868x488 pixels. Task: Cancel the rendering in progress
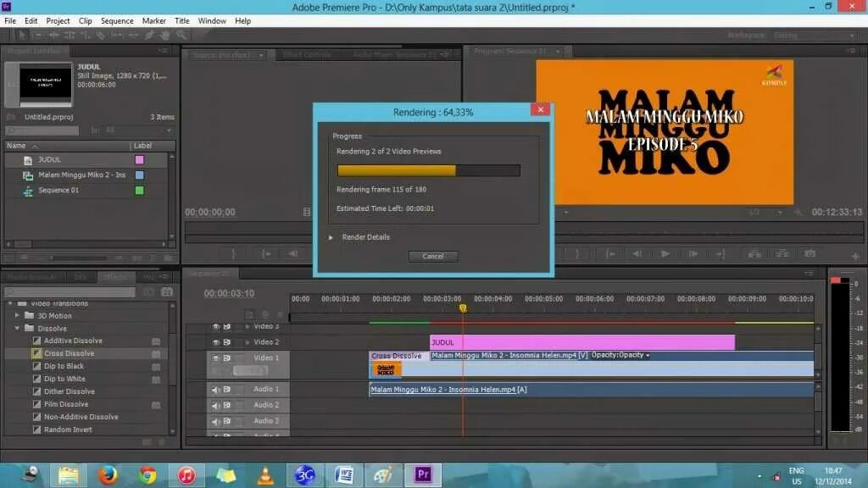[x=433, y=256]
